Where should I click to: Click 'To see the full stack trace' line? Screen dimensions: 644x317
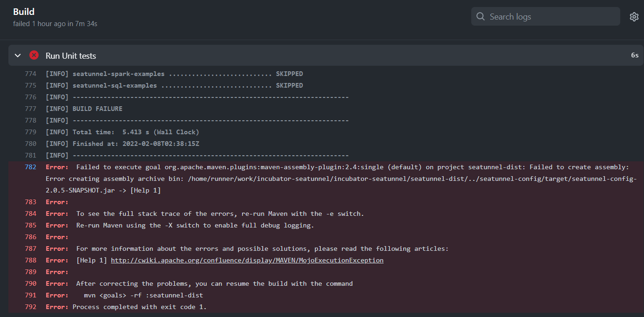click(x=220, y=214)
